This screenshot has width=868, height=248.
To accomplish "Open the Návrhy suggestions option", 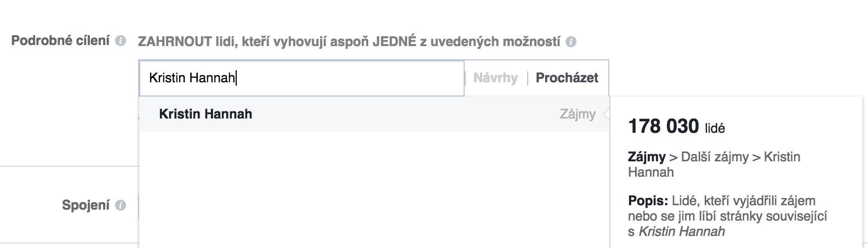I will point(495,78).
